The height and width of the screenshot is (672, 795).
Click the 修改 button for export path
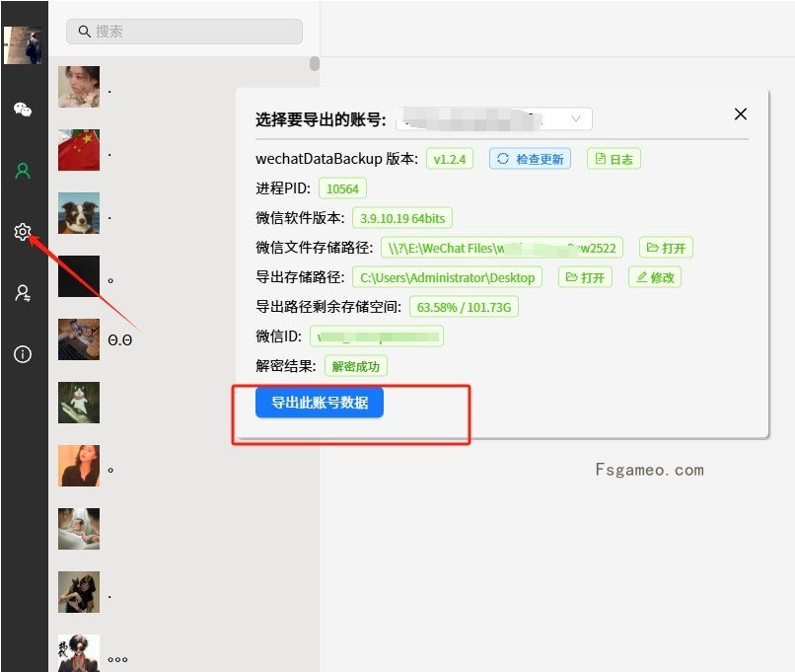click(x=655, y=277)
